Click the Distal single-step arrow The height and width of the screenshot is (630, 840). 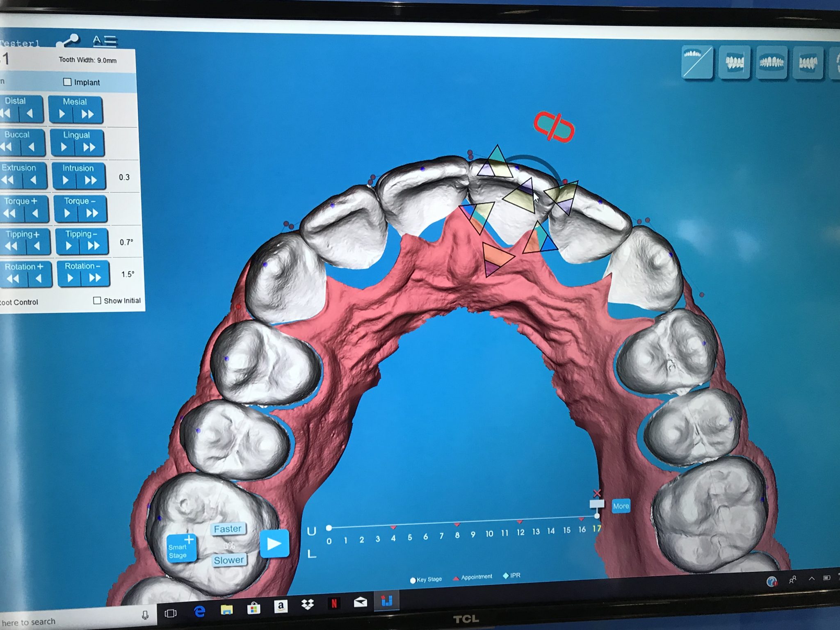pos(30,113)
